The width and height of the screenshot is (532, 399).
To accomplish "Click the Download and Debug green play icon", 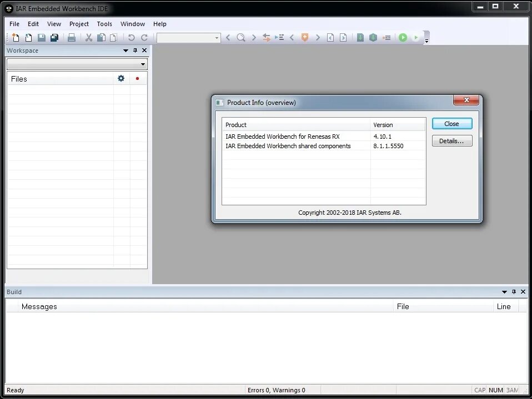I will tap(403, 38).
